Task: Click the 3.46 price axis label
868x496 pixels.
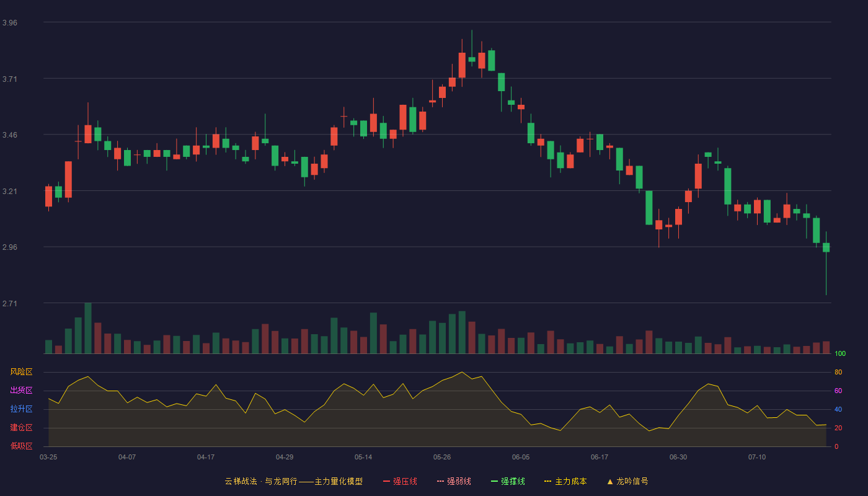Action: pyautogui.click(x=10, y=135)
